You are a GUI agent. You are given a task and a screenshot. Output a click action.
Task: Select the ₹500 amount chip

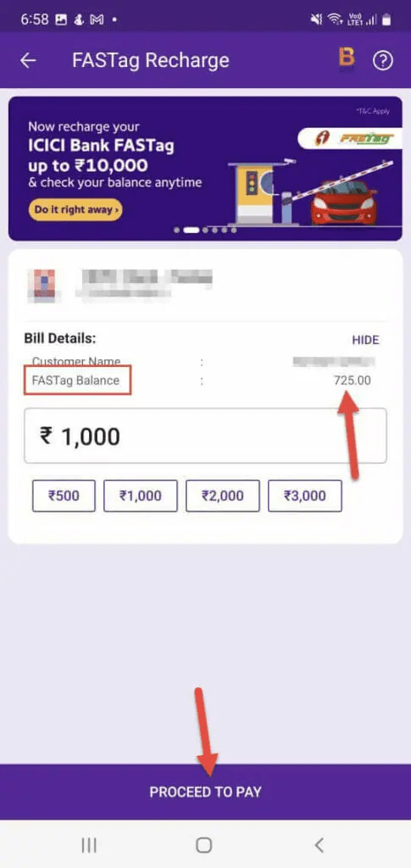point(64,495)
